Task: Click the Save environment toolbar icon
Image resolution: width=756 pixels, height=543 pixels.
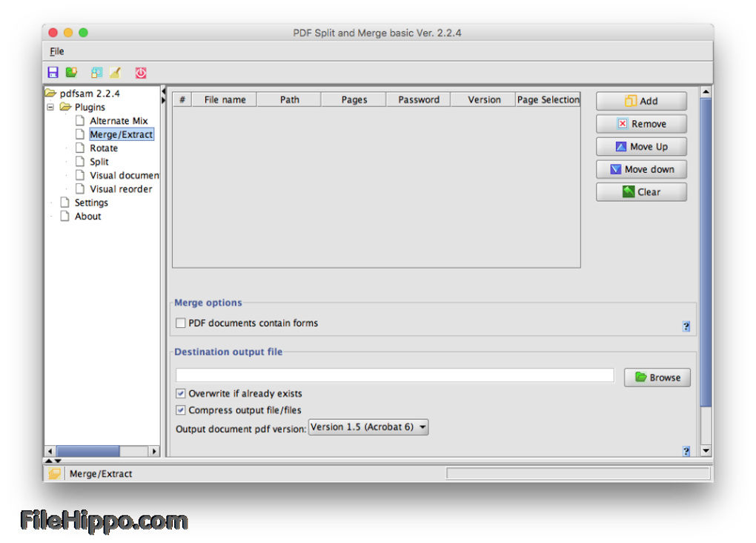Action: pos(53,73)
